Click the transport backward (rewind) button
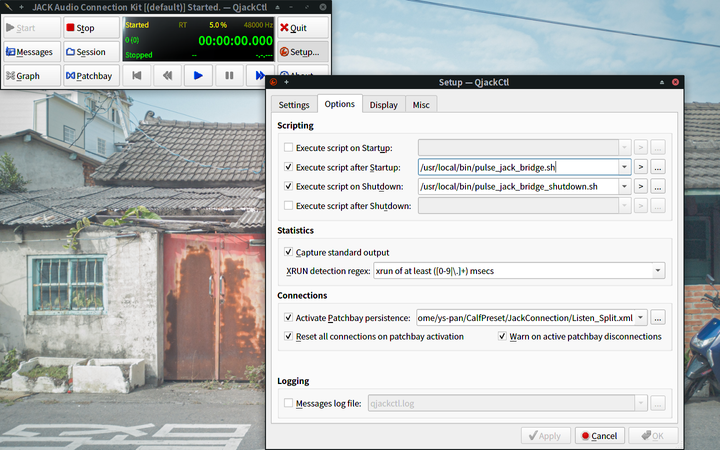This screenshot has height=450, width=720. click(x=167, y=76)
